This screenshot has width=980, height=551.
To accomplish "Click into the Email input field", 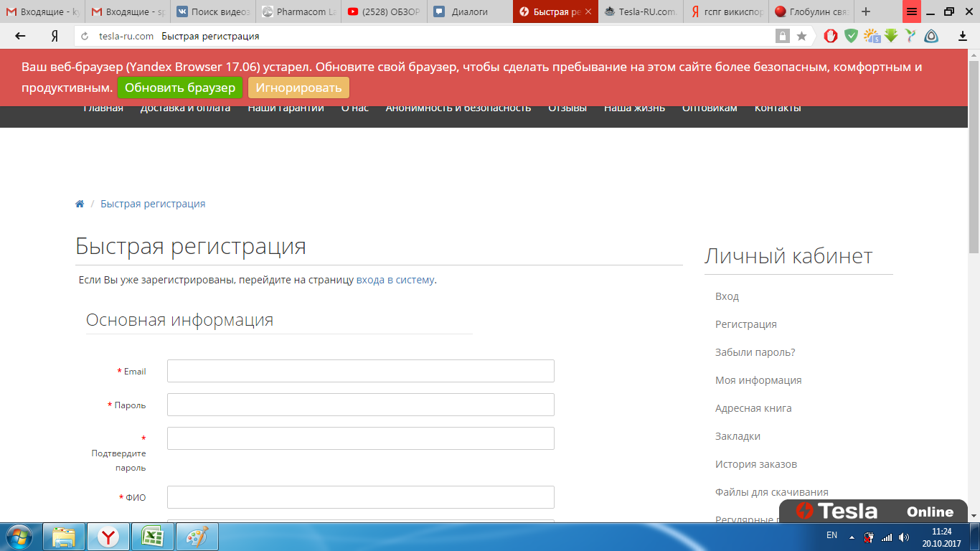I will [x=360, y=371].
